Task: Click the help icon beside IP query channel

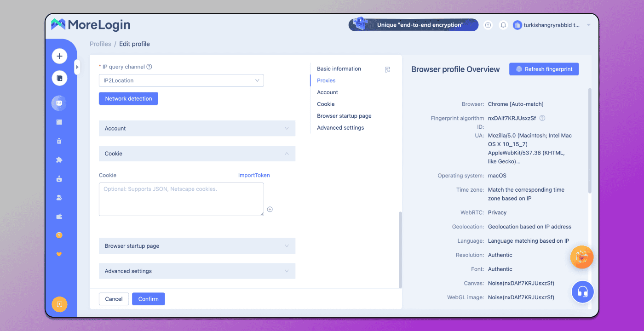Action: (149, 67)
